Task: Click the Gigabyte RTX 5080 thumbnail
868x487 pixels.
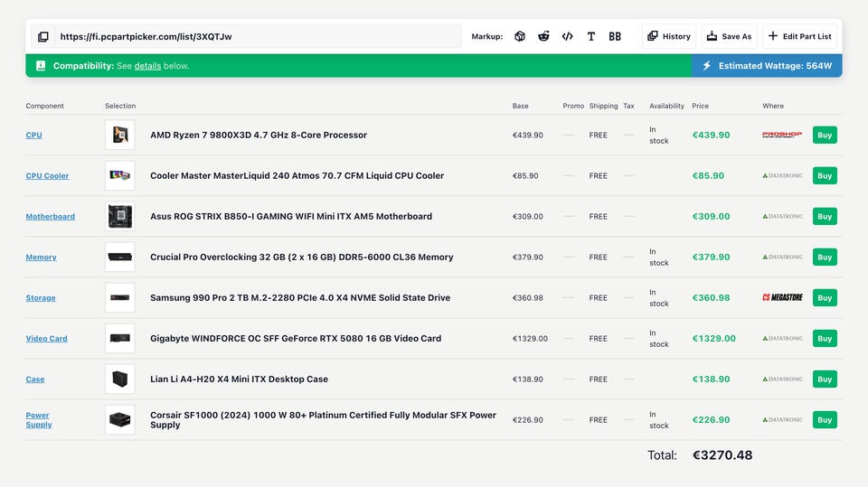Action: click(x=120, y=339)
